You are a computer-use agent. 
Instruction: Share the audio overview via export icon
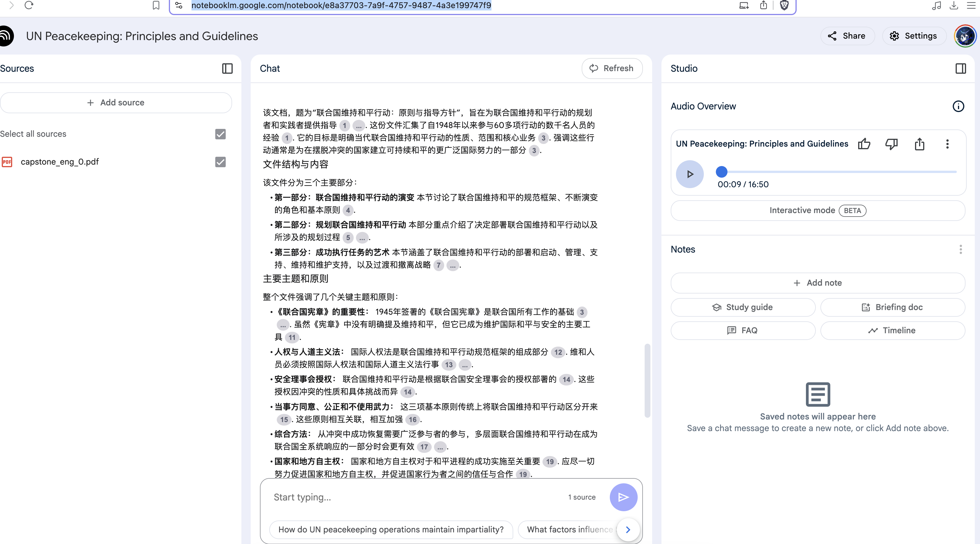pos(919,144)
